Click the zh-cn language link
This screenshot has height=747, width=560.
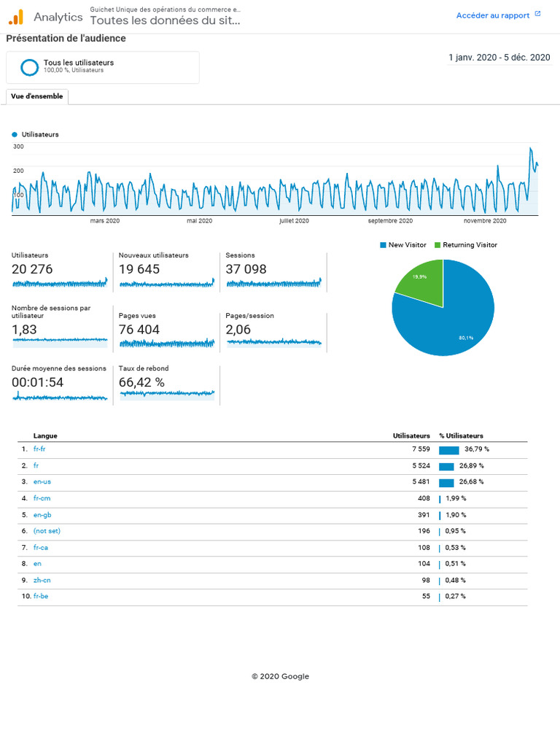coord(42,580)
